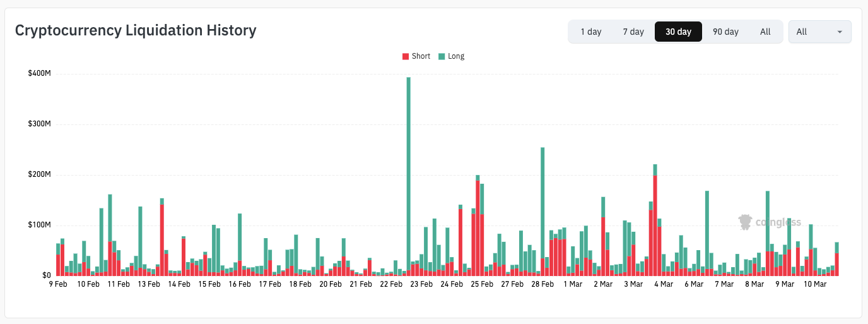Click the Coinglass watermark logo icon

pyautogui.click(x=746, y=222)
